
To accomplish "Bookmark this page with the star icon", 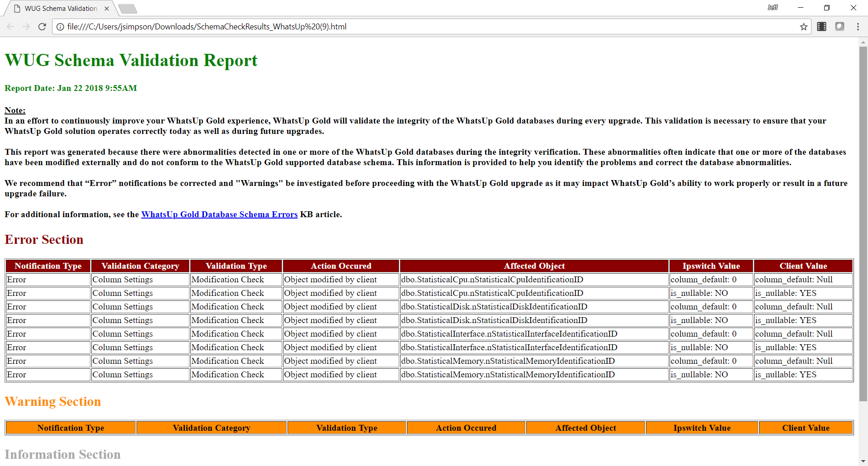I will (804, 27).
